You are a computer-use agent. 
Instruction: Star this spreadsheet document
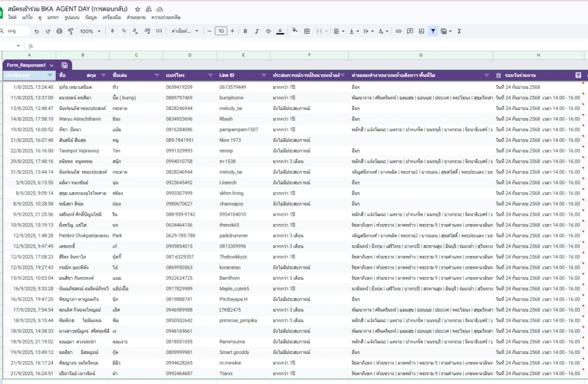(138, 9)
